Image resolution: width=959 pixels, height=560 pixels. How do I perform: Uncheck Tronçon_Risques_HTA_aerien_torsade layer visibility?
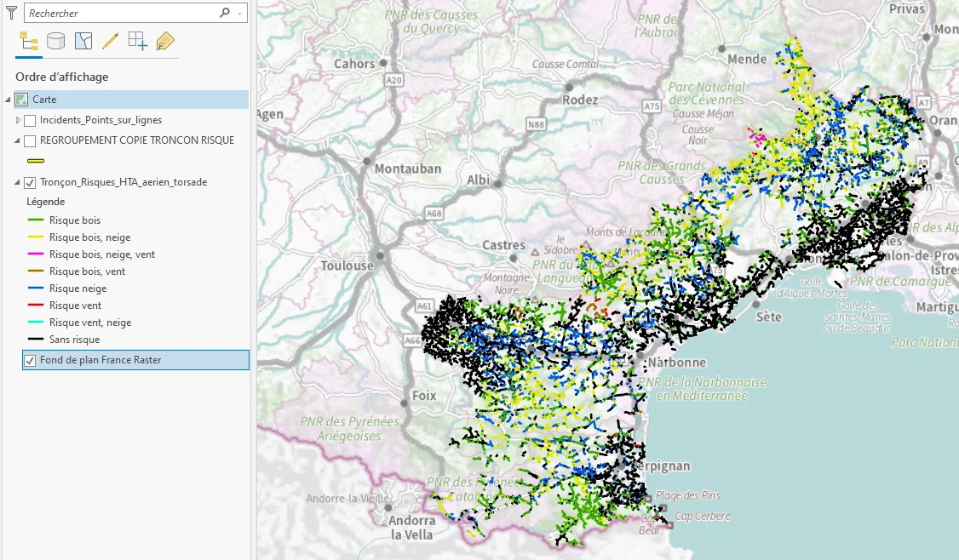pyautogui.click(x=30, y=183)
